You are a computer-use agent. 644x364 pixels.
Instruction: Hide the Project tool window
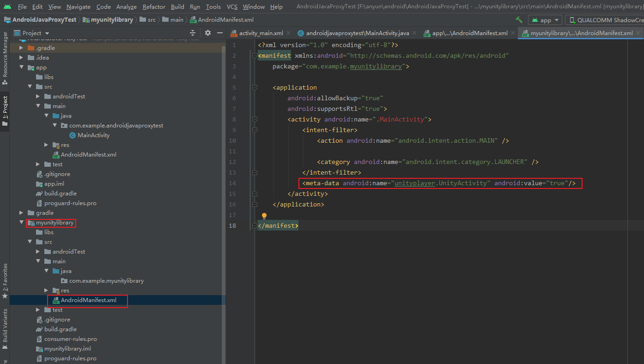[219, 33]
